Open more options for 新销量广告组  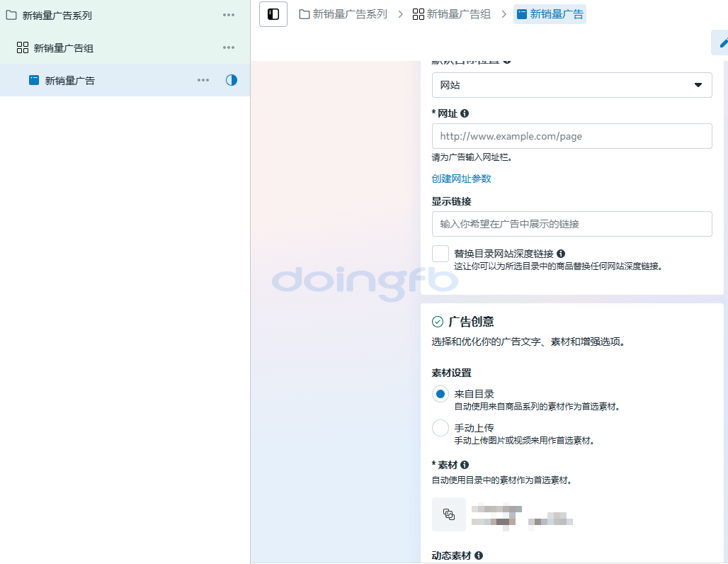pyautogui.click(x=229, y=47)
